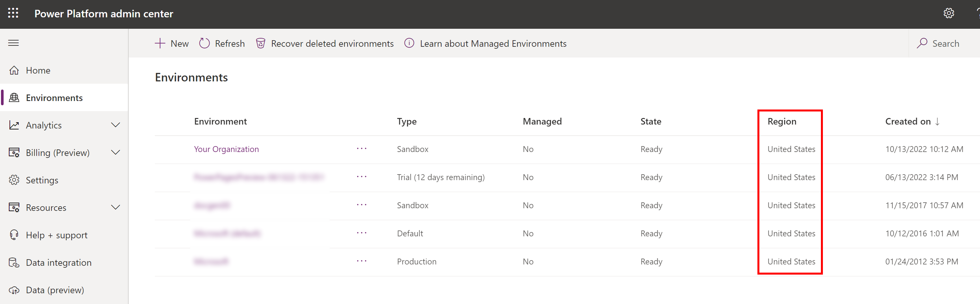Open Settings in the left navigation
Viewport: 980px width, 304px height.
click(42, 180)
